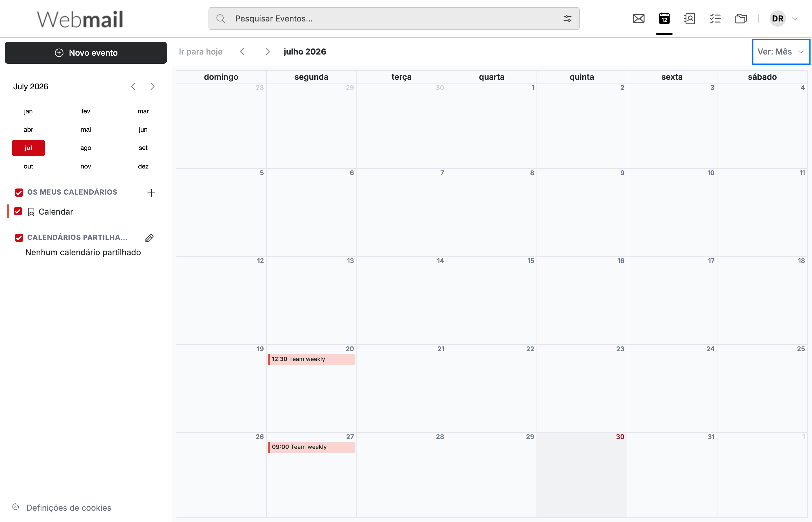Select dez in the mini month picker
The height and width of the screenshot is (522, 812).
tap(143, 166)
